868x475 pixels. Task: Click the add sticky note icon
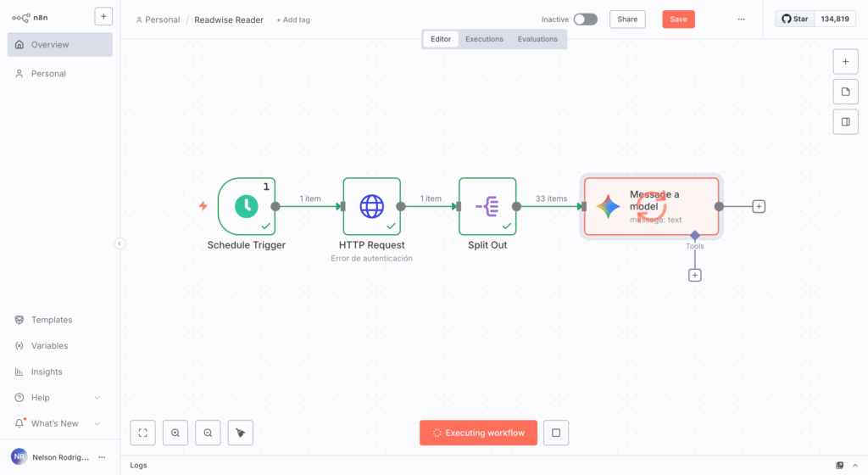(x=845, y=92)
